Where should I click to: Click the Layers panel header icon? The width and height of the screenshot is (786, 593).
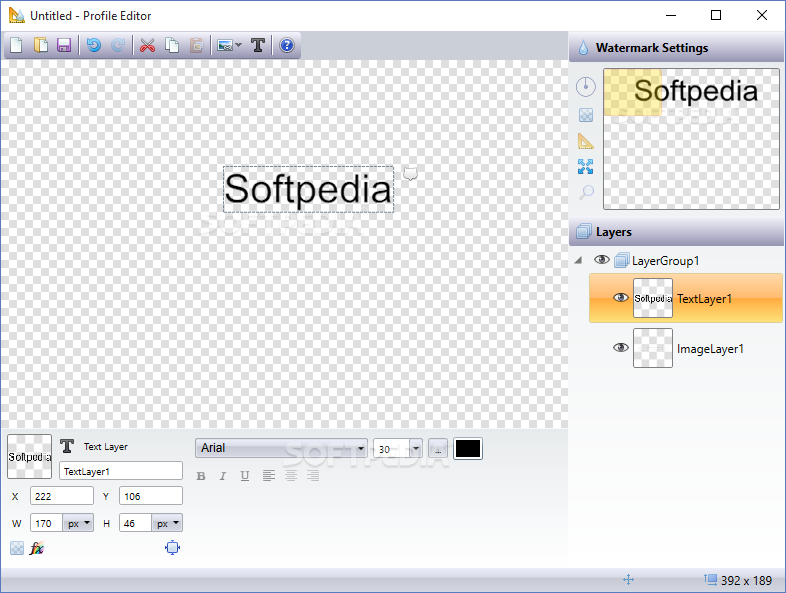[583, 232]
